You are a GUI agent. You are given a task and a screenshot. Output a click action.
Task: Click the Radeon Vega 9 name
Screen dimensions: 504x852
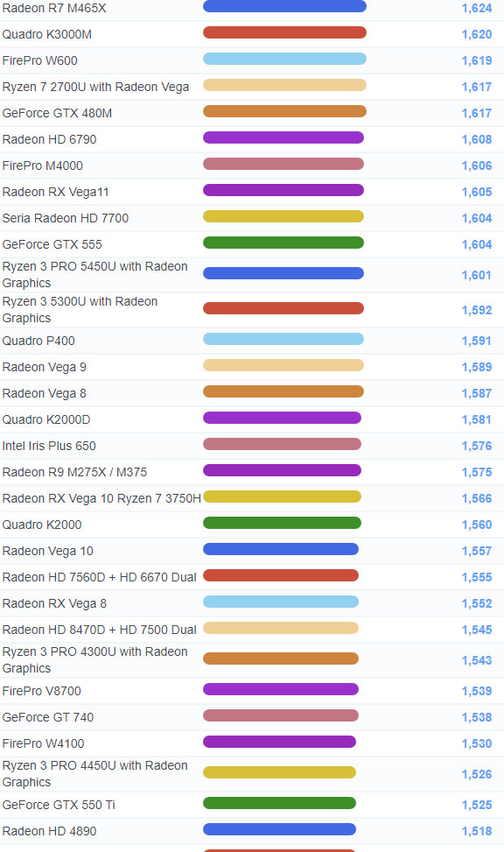click(44, 367)
